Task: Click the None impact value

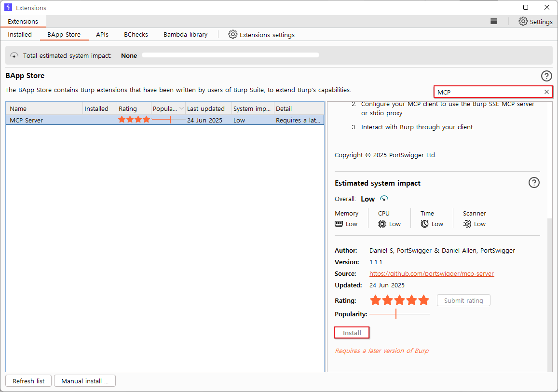Action: tap(129, 55)
